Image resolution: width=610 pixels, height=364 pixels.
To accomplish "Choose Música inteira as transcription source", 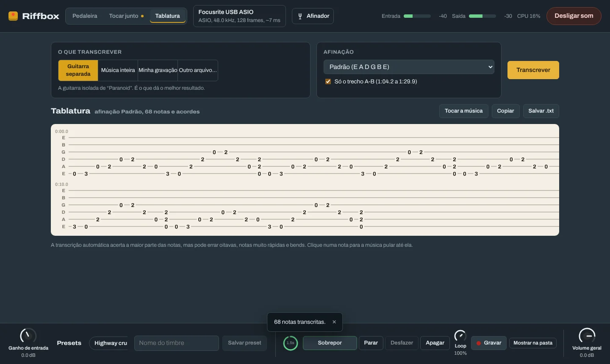I will (118, 70).
